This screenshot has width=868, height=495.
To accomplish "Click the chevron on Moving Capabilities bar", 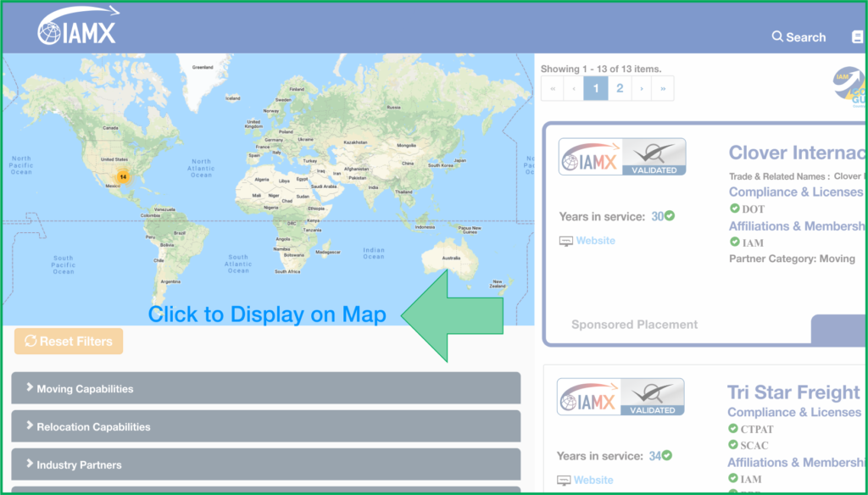I will 30,387.
